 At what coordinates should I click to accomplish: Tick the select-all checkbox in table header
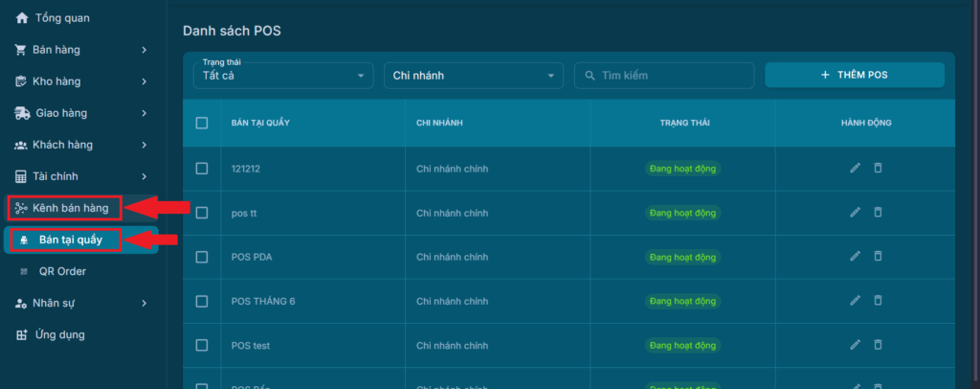[x=202, y=123]
